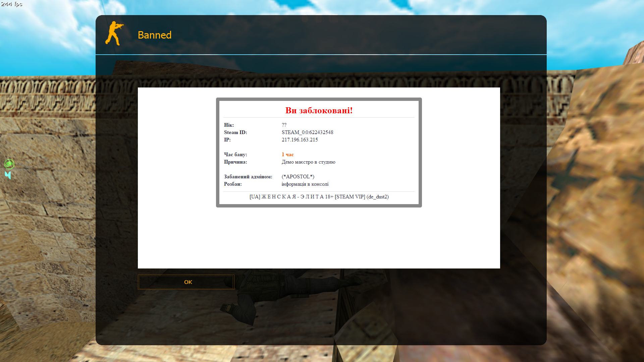Select the "Banned" window title text
Viewport: 644px width, 362px height.
tap(155, 35)
